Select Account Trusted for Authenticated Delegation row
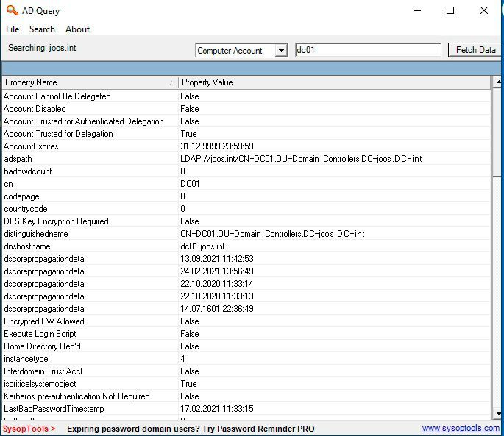Image resolution: width=504 pixels, height=436 pixels. click(x=246, y=121)
